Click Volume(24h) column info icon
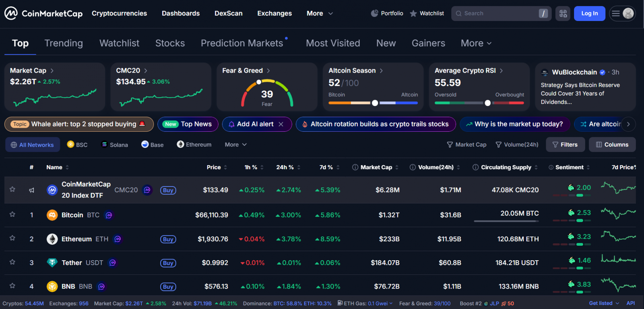644x309 pixels. pos(413,167)
